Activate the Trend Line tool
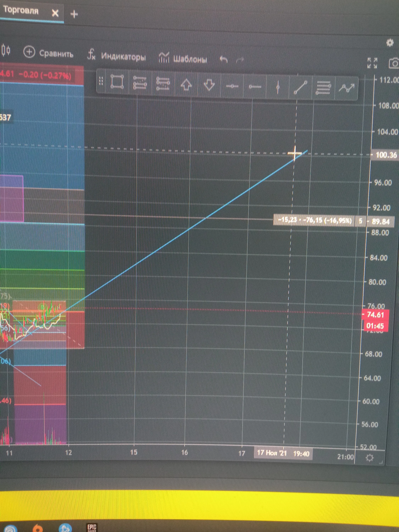The height and width of the screenshot is (532, 399). [x=300, y=88]
